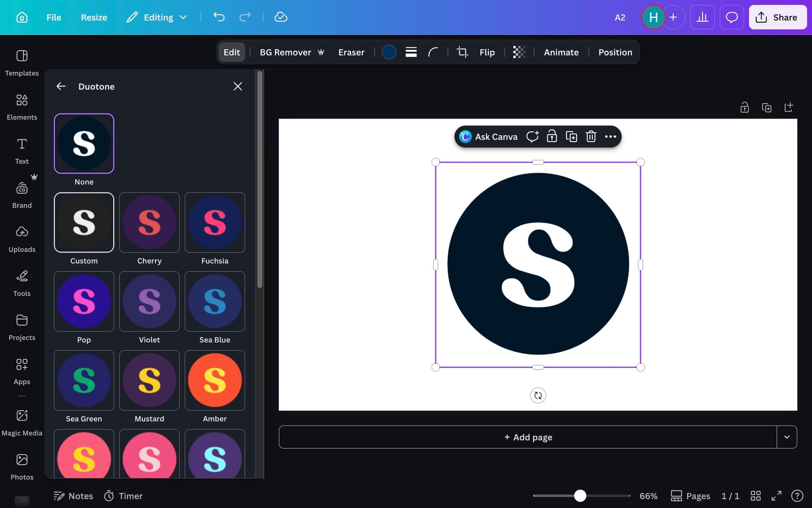Click the crop icon in the toolbar
The height and width of the screenshot is (508, 812).
[462, 52]
